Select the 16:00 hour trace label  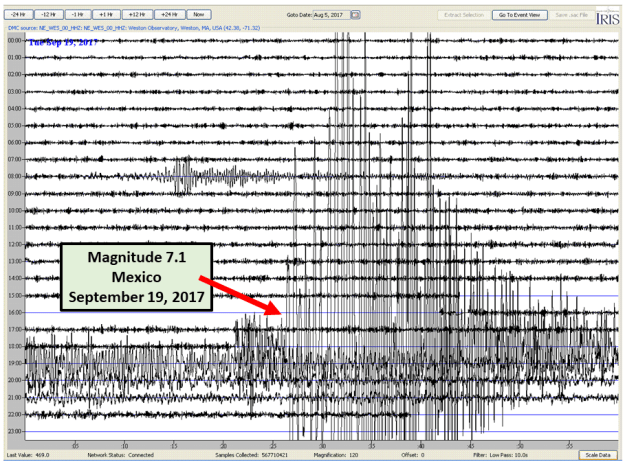point(13,312)
